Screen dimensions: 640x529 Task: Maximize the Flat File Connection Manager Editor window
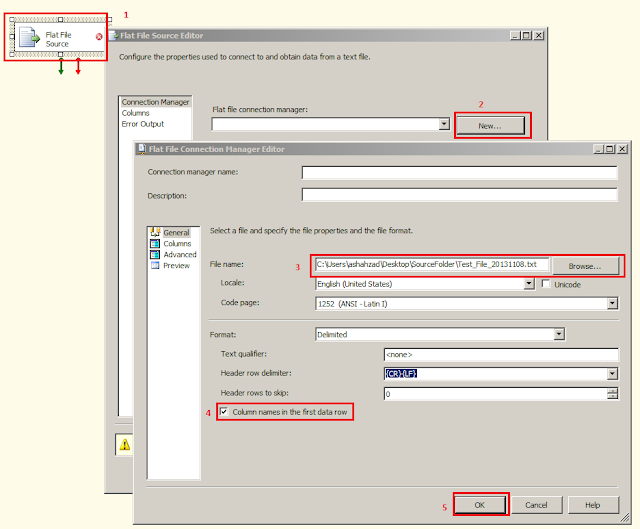(x=610, y=149)
